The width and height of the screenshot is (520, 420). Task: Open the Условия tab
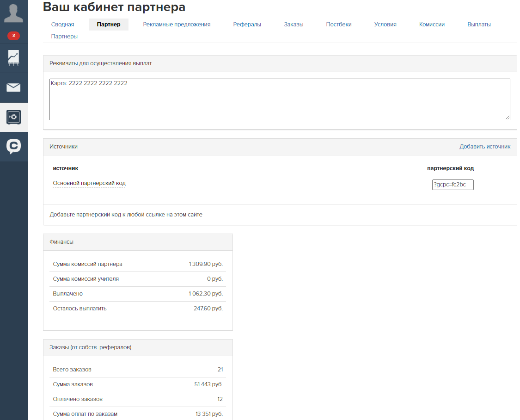coord(385,25)
